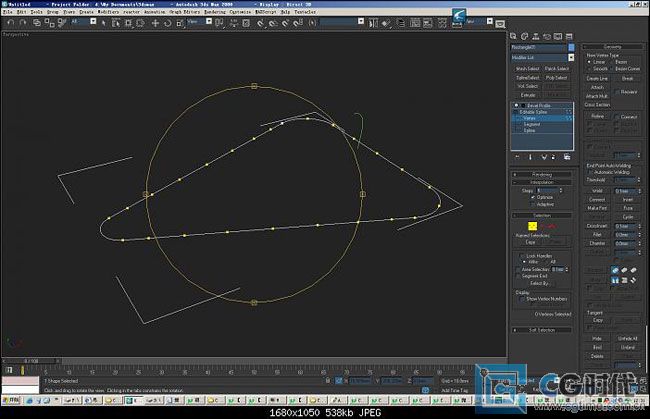Click the Rectangle object color swatch

click(571, 47)
